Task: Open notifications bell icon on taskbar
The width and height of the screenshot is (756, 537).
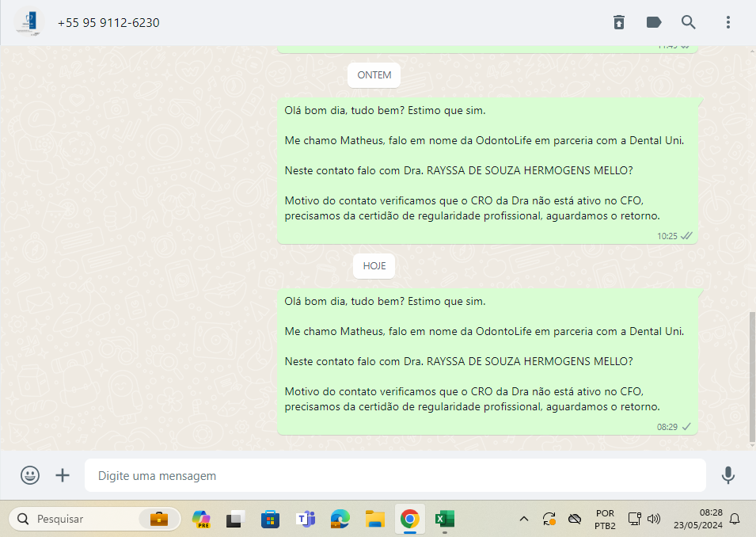Action: click(735, 519)
